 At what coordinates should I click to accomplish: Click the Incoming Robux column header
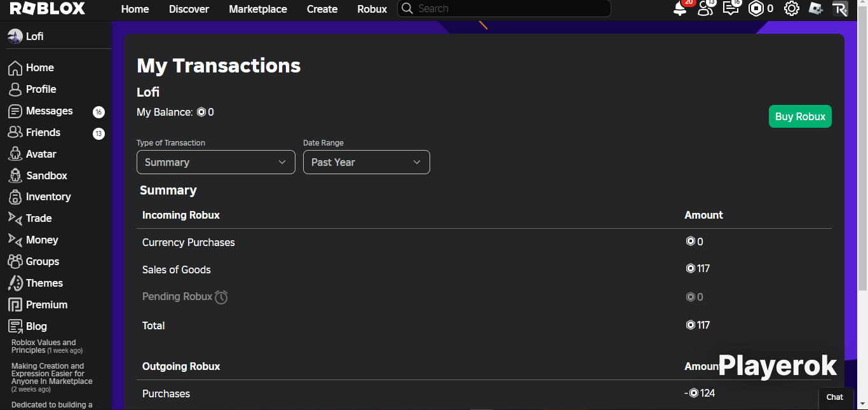[181, 215]
